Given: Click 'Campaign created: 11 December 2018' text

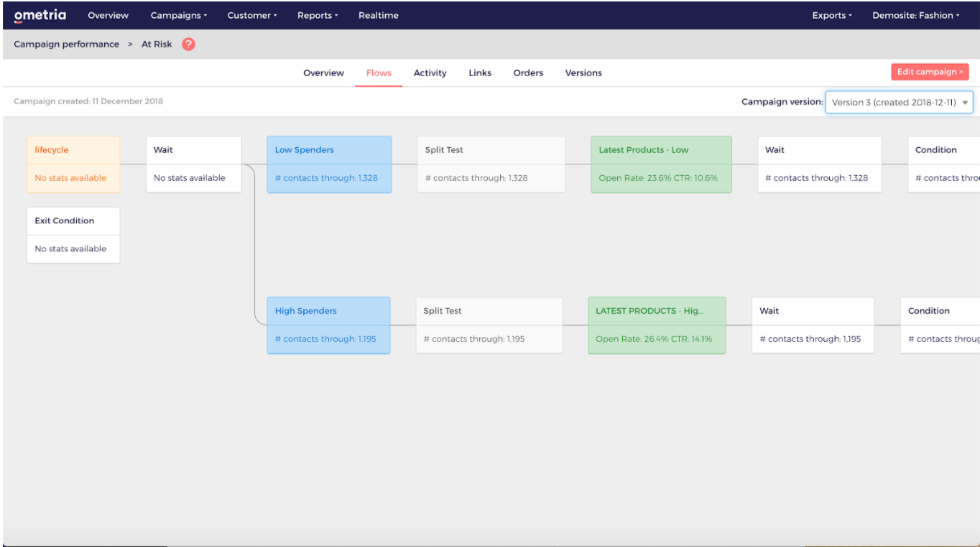Looking at the screenshot, I should coord(88,101).
